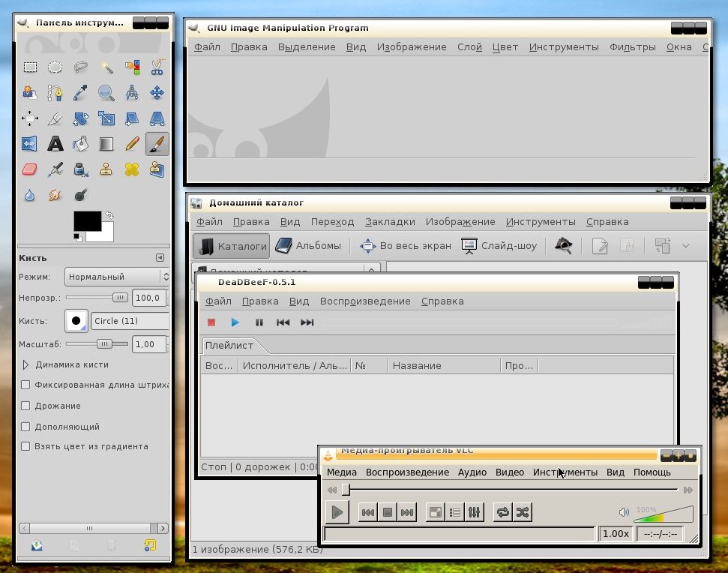
Task: Click black foreground color swatch
Action: [87, 221]
